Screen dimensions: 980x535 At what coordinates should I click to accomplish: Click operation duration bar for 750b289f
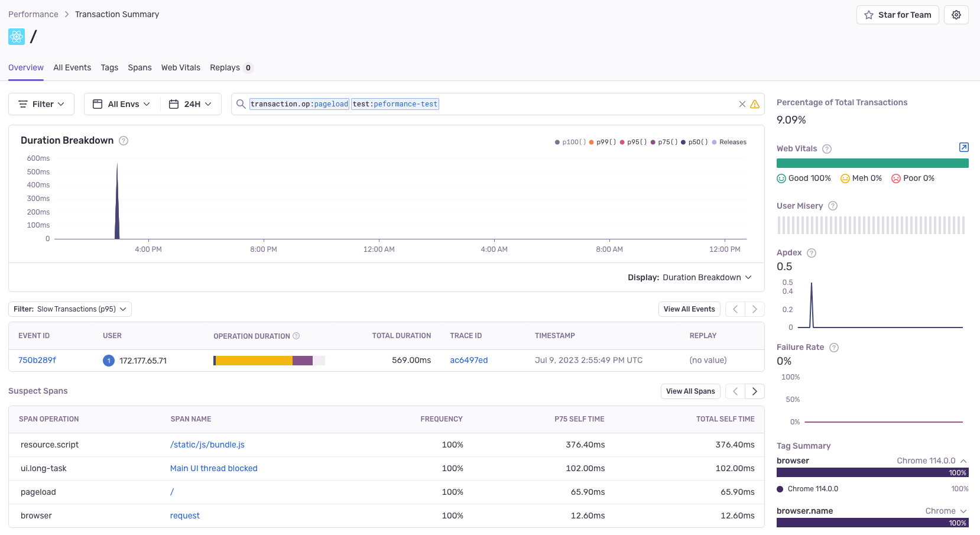pos(269,361)
